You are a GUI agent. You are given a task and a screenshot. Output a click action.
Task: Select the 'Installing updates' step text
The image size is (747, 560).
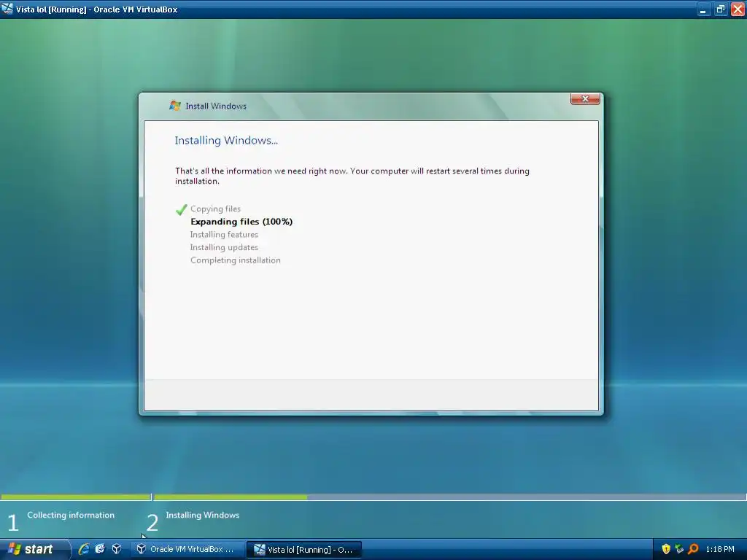pos(224,247)
